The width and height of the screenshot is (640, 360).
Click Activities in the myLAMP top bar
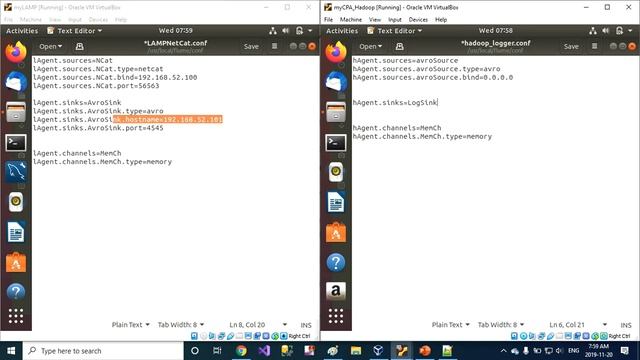pyautogui.click(x=22, y=31)
